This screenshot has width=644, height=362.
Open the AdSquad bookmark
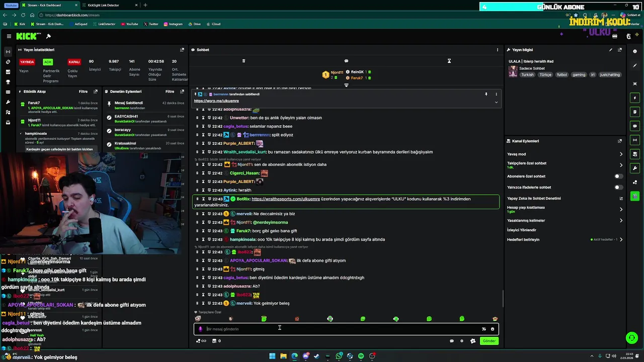78,24
